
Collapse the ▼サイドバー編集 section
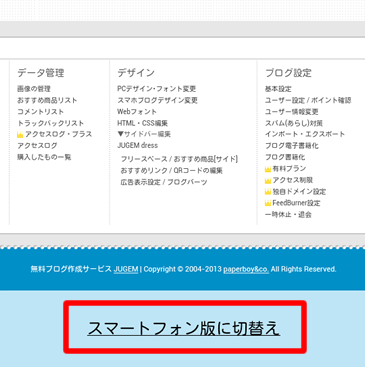pyautogui.click(x=144, y=134)
